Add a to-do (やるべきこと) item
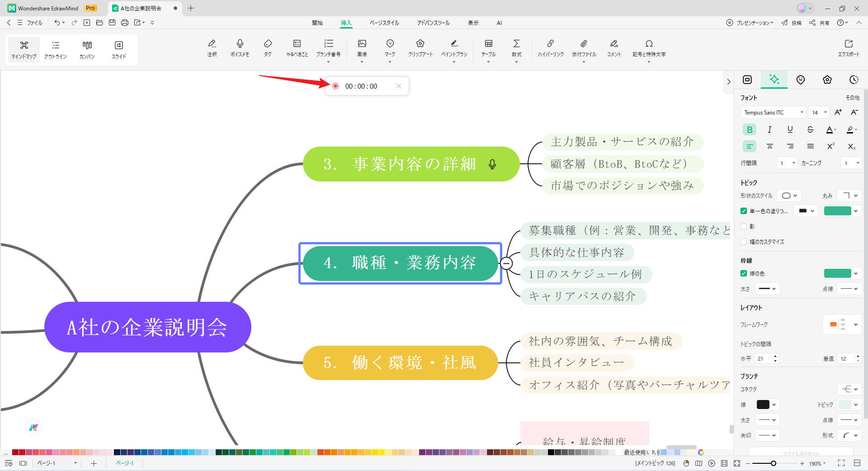 pyautogui.click(x=297, y=48)
